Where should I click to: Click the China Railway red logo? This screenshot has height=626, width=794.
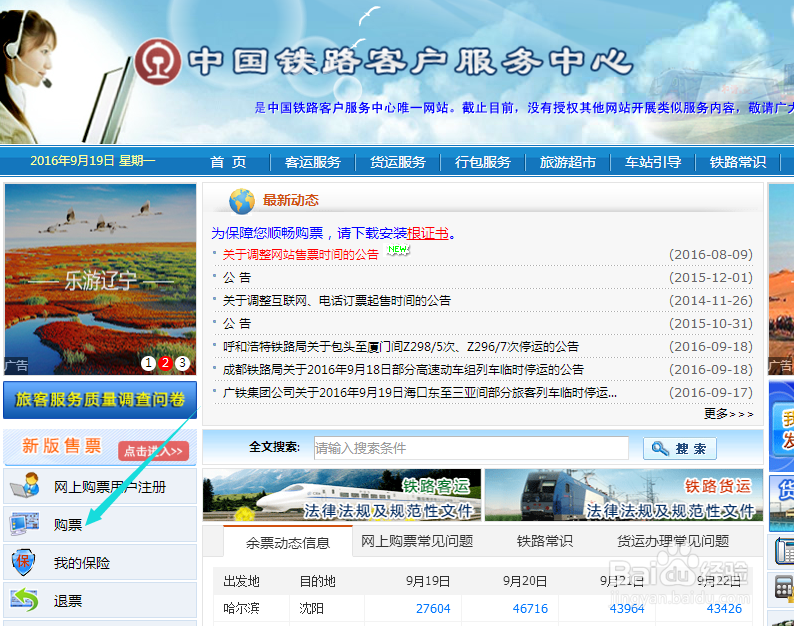157,62
